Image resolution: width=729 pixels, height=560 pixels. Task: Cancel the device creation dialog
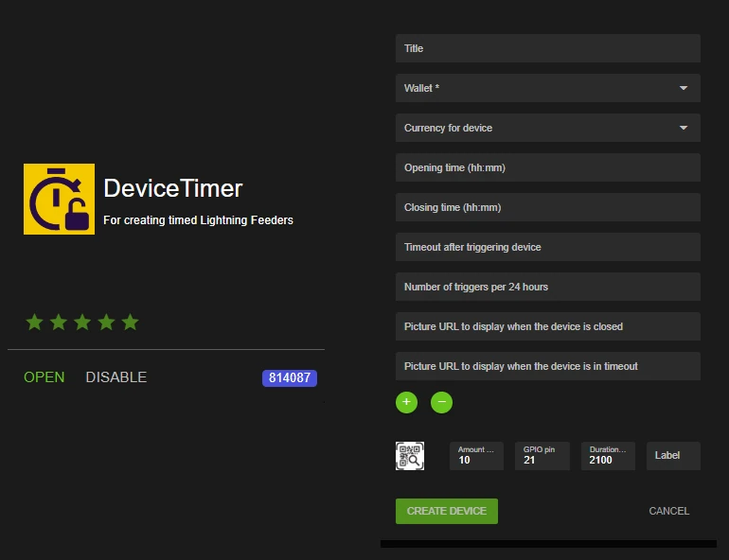669,511
